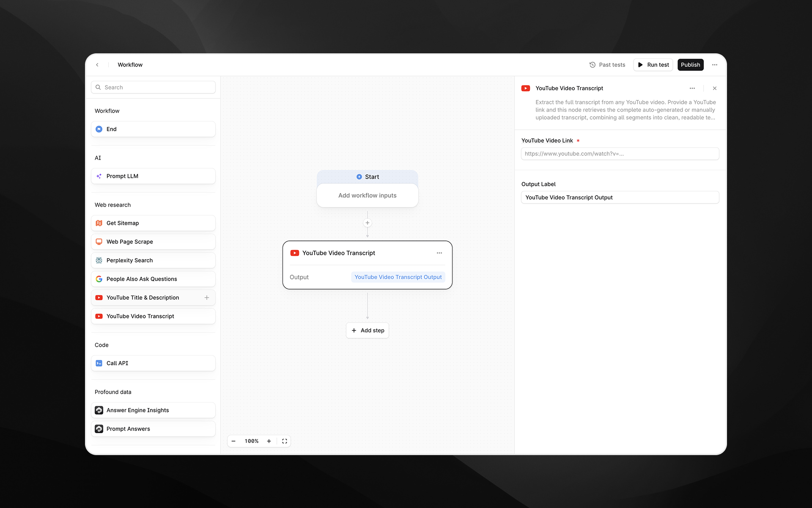Select the Perplexity Search node
This screenshot has height=508, width=812.
click(153, 260)
